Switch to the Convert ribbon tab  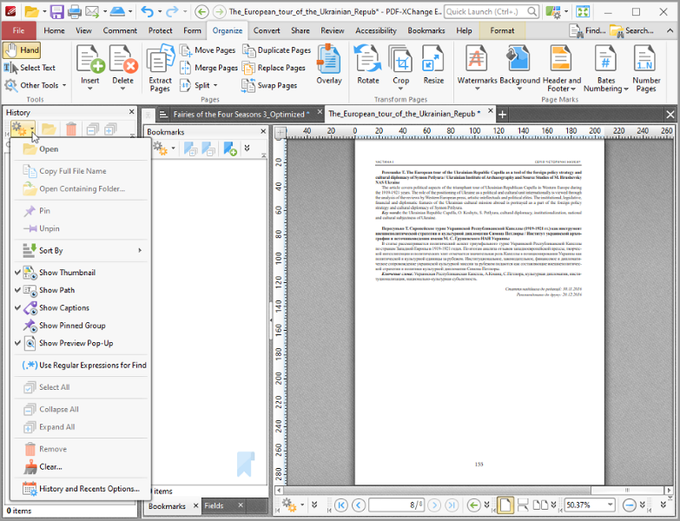click(x=266, y=31)
